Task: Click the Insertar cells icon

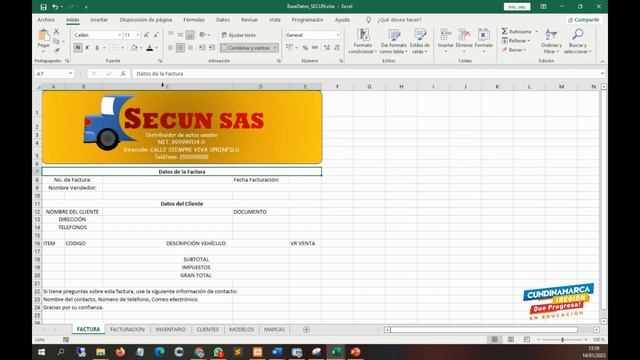Action: tap(446, 35)
